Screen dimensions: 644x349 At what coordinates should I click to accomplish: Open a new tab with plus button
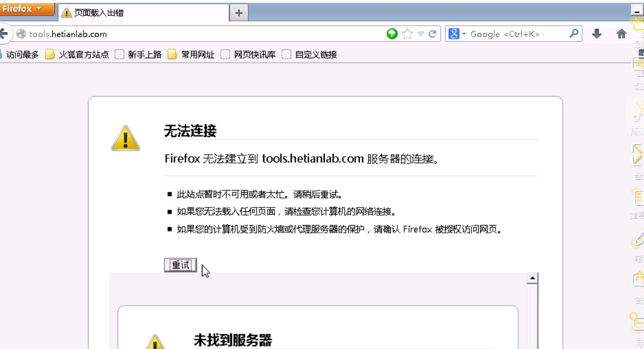[238, 13]
